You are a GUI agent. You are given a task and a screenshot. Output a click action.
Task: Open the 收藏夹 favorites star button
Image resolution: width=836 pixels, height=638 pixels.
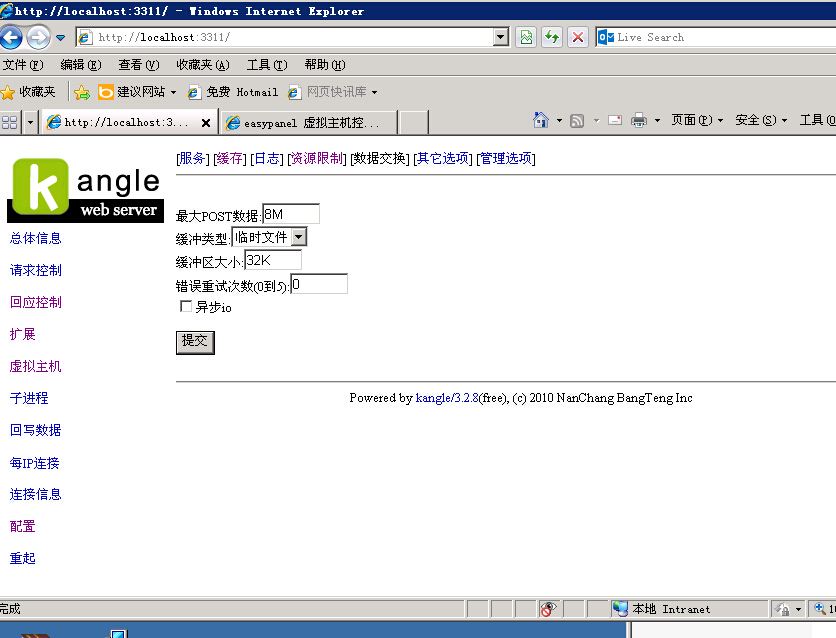(x=28, y=92)
